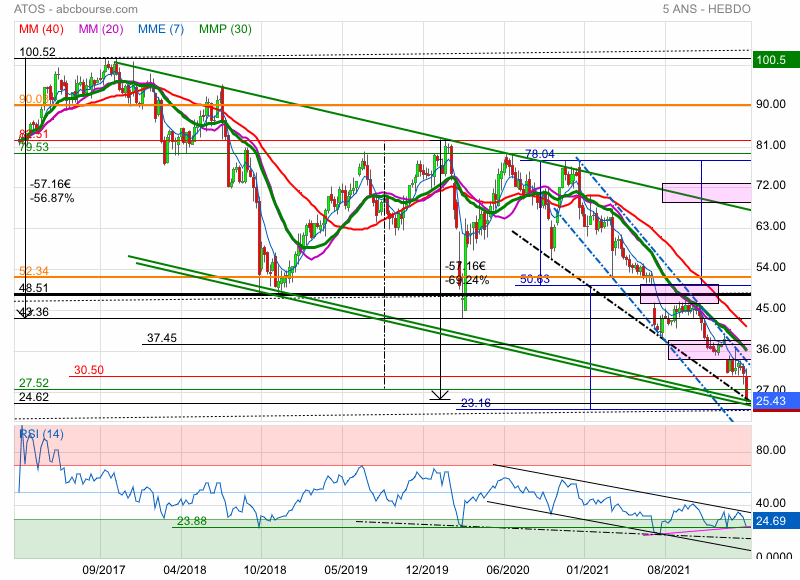Click the "63.00" price axis label
Viewport: 800px width, 580px height.
click(x=770, y=226)
